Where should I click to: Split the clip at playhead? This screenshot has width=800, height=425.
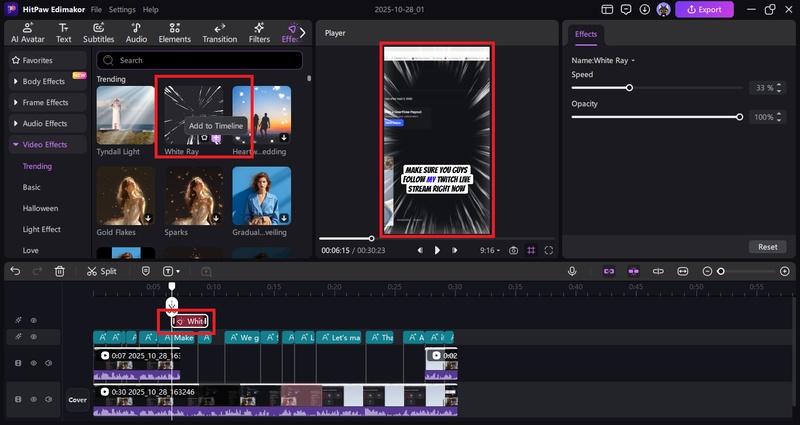pos(102,271)
